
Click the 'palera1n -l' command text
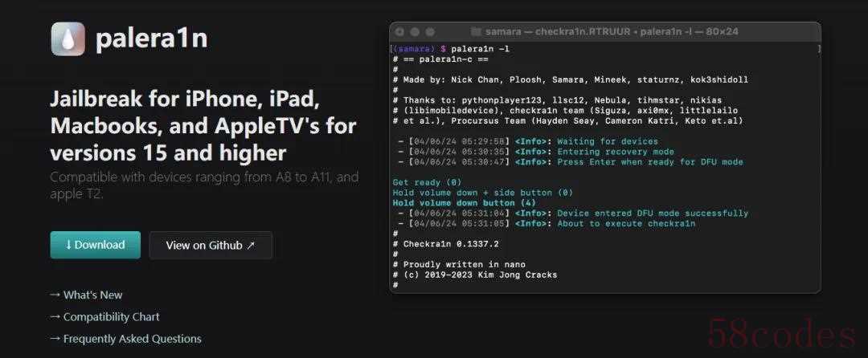point(481,49)
